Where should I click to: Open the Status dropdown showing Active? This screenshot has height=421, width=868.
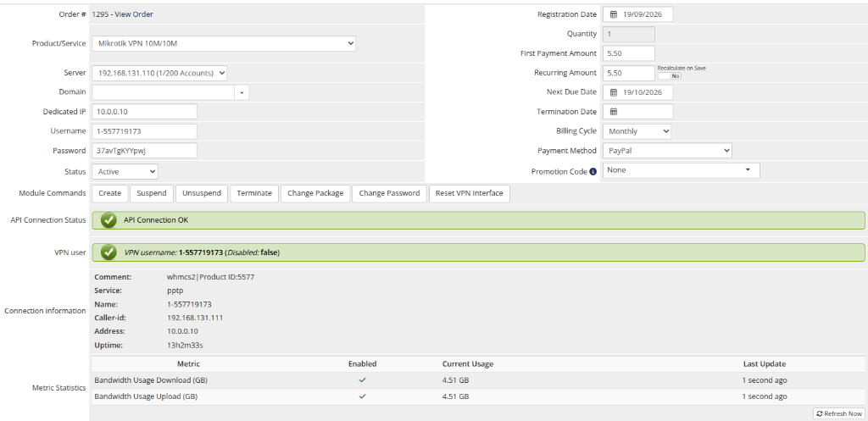point(125,171)
